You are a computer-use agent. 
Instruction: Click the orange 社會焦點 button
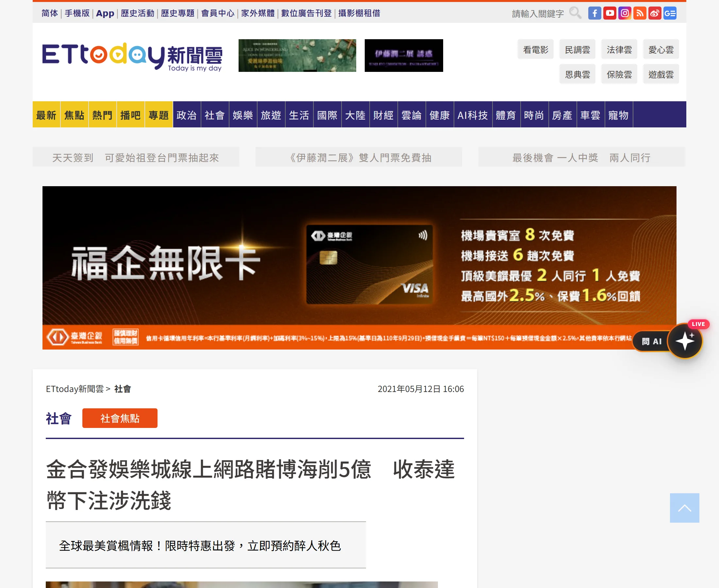point(120,418)
